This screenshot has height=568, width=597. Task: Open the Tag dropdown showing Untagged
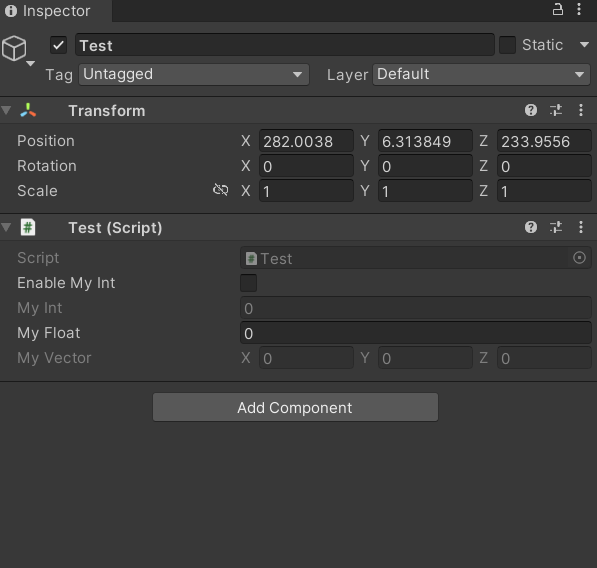[x=194, y=74]
